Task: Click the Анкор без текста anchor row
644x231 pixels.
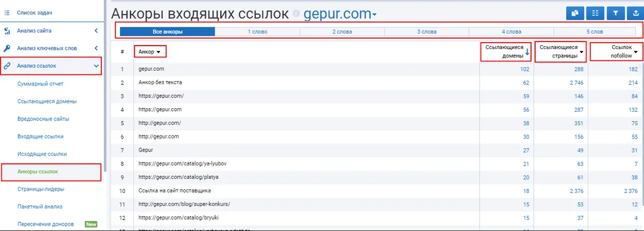Action: coord(160,82)
